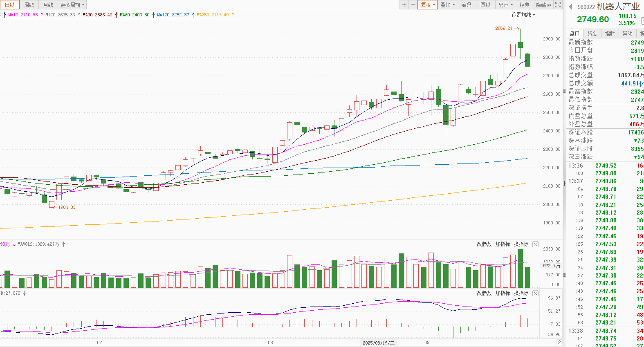Hide side panel via 隐藏 button
Image resolution: width=644 pixels, height=347 pixels.
tap(543, 5)
